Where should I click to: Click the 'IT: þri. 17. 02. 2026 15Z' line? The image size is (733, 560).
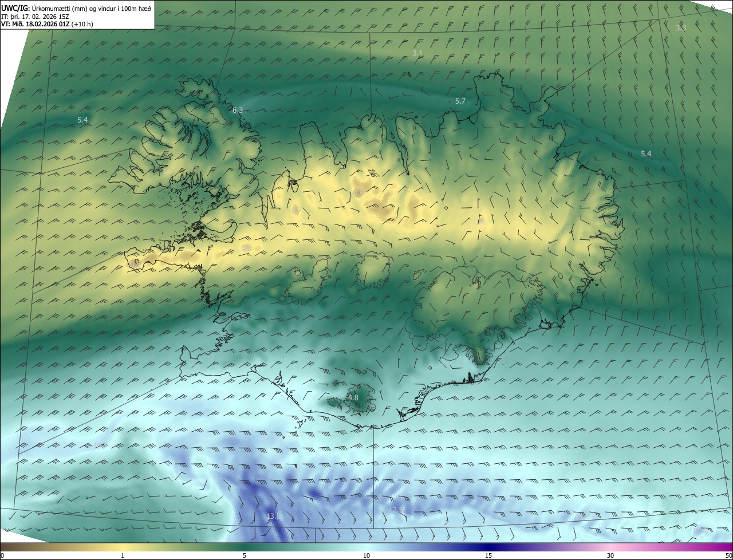click(x=34, y=16)
